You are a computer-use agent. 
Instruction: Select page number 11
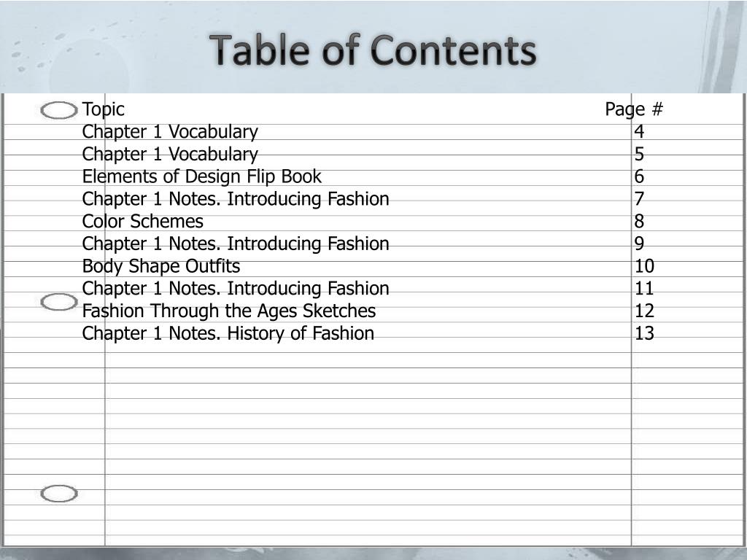645,288
